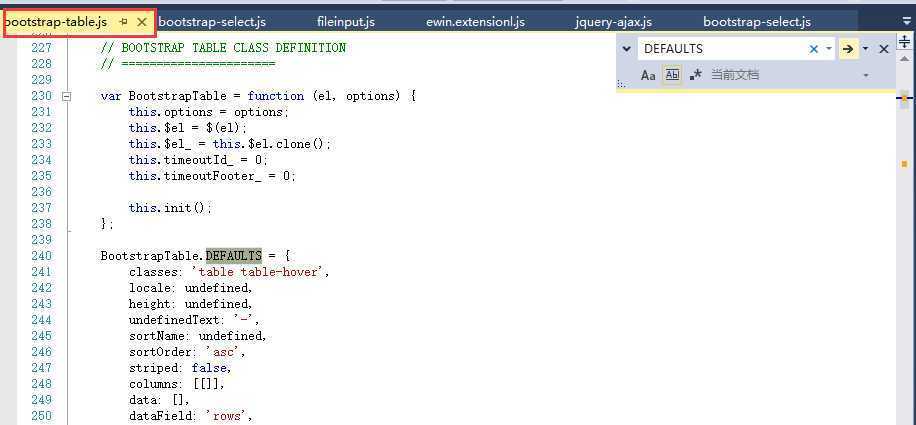Click the DEFAULTS search input field
The width and height of the screenshot is (916, 425).
[x=723, y=49]
